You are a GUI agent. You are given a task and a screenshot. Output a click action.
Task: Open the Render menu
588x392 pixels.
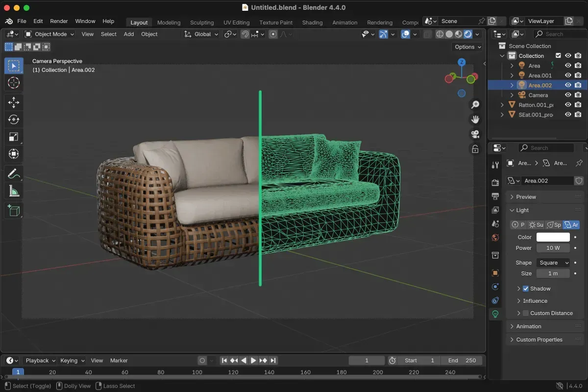(x=59, y=21)
